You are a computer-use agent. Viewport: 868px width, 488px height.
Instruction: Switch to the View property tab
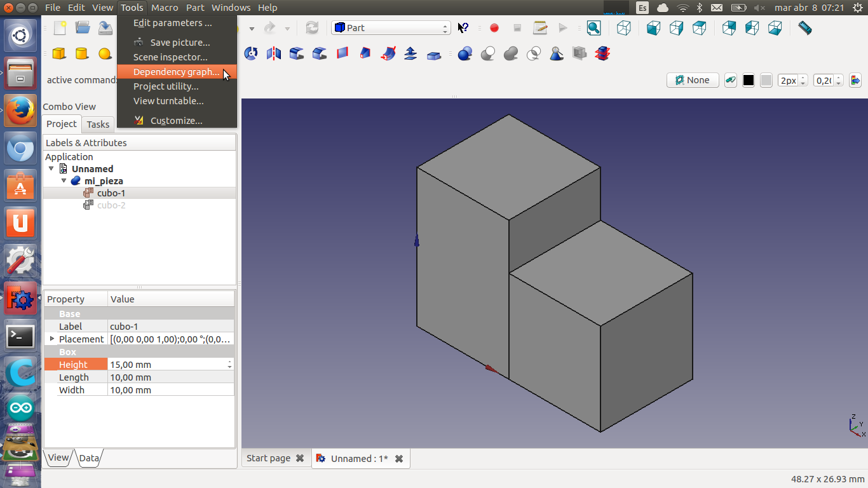[58, 457]
